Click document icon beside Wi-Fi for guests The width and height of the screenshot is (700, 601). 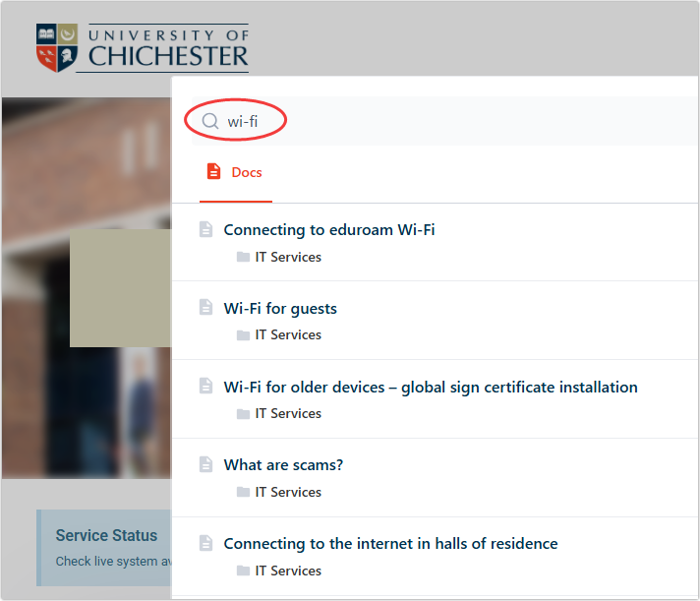(205, 307)
